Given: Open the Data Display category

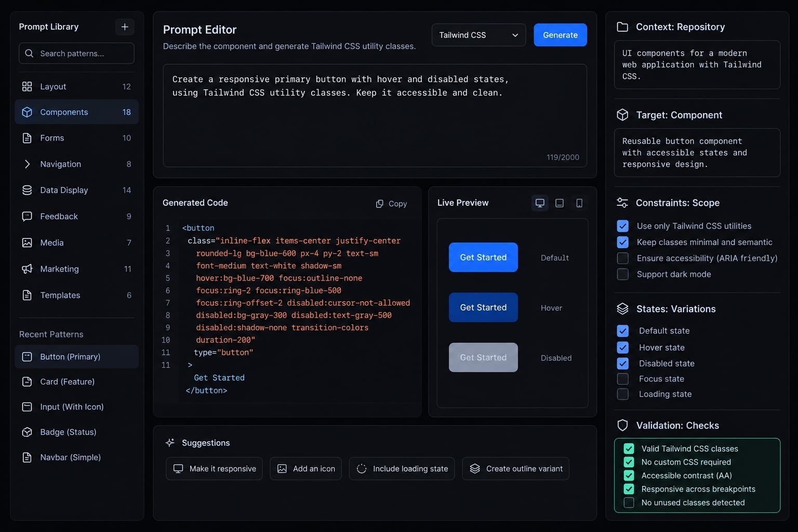Looking at the screenshot, I should click(x=76, y=190).
